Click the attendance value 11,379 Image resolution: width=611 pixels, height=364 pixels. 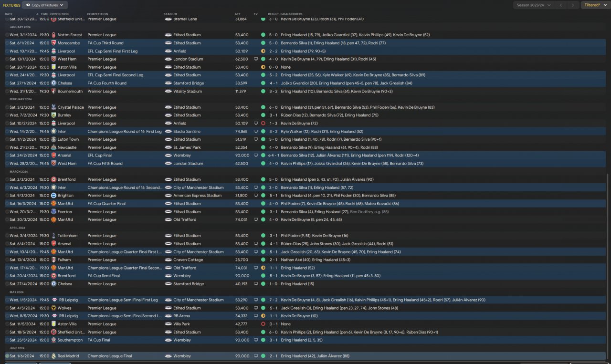241,91
